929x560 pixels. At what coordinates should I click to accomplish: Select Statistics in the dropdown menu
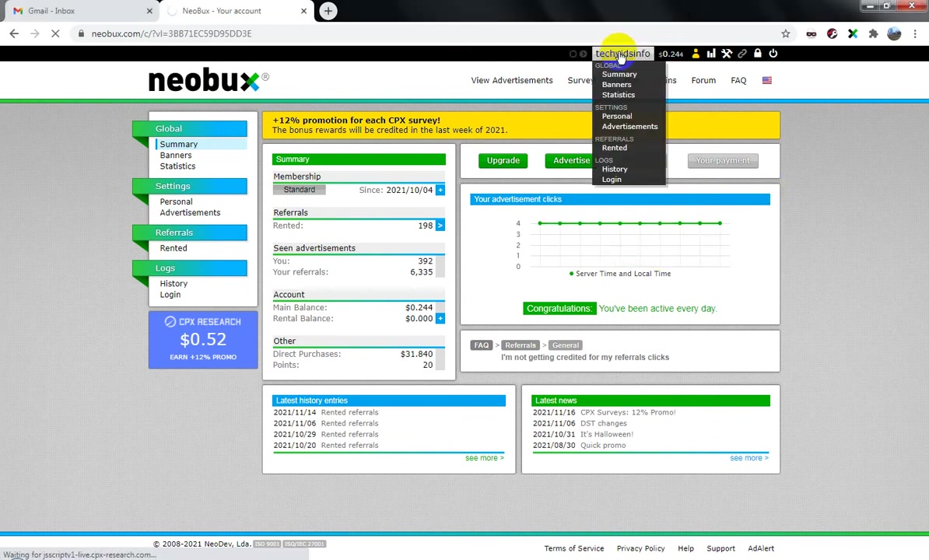tap(618, 95)
